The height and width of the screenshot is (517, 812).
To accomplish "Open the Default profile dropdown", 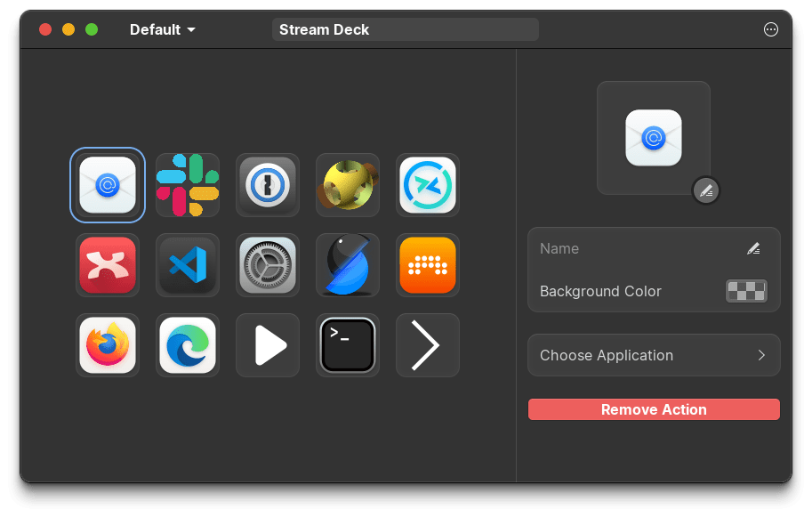I will pyautogui.click(x=162, y=29).
